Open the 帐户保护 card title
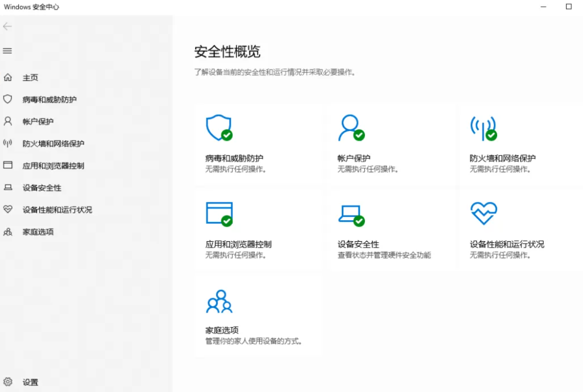This screenshot has height=392, width=583. [x=354, y=158]
